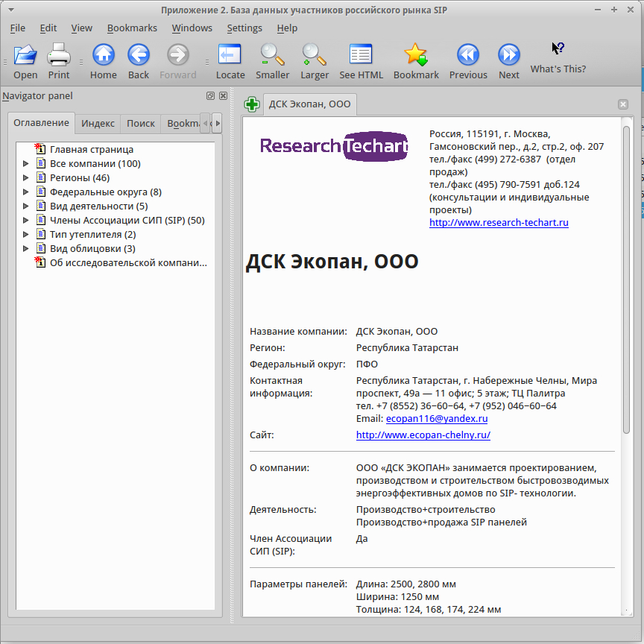Float the Navigator panel
Image resolution: width=644 pixels, height=644 pixels.
point(210,95)
